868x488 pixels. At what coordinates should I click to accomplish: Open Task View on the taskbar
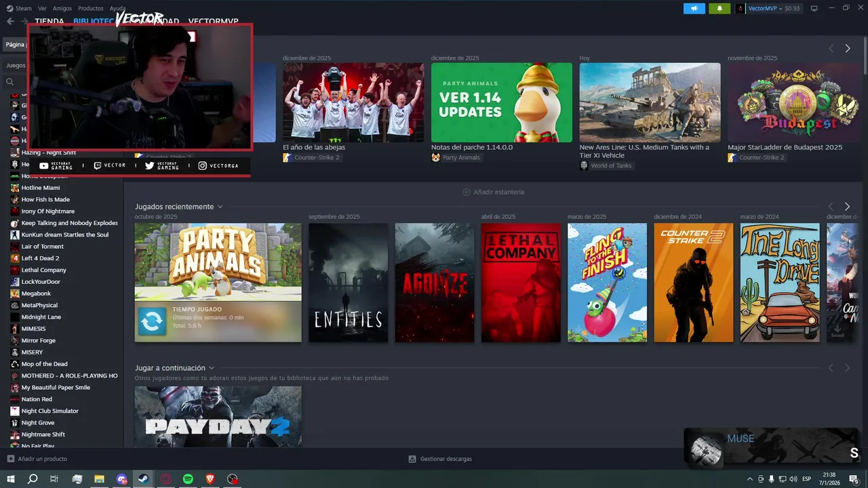[x=54, y=479]
